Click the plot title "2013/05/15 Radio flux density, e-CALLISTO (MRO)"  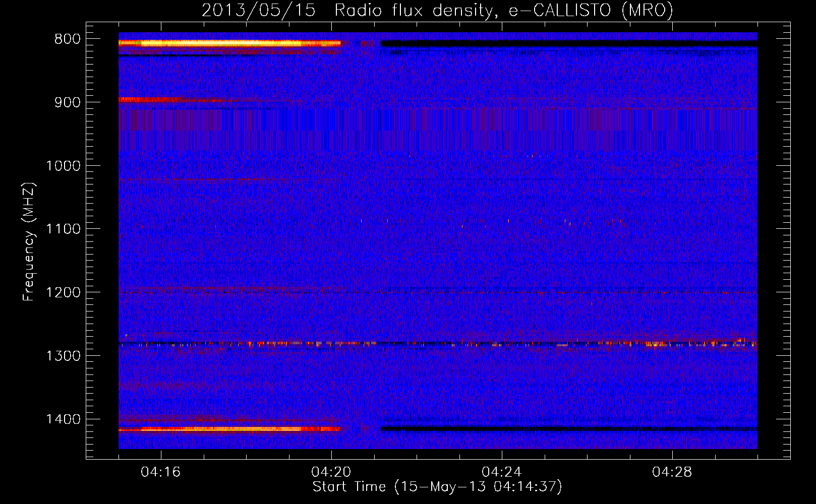(x=437, y=10)
